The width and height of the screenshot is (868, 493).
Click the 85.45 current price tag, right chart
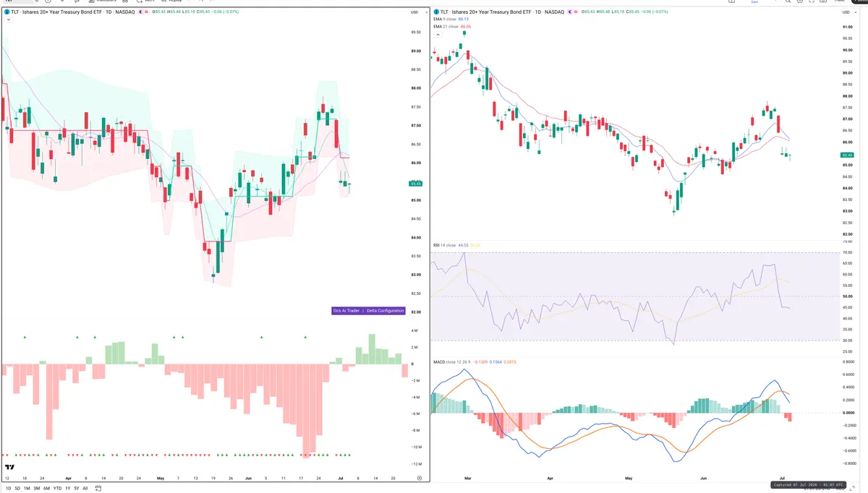[848, 155]
